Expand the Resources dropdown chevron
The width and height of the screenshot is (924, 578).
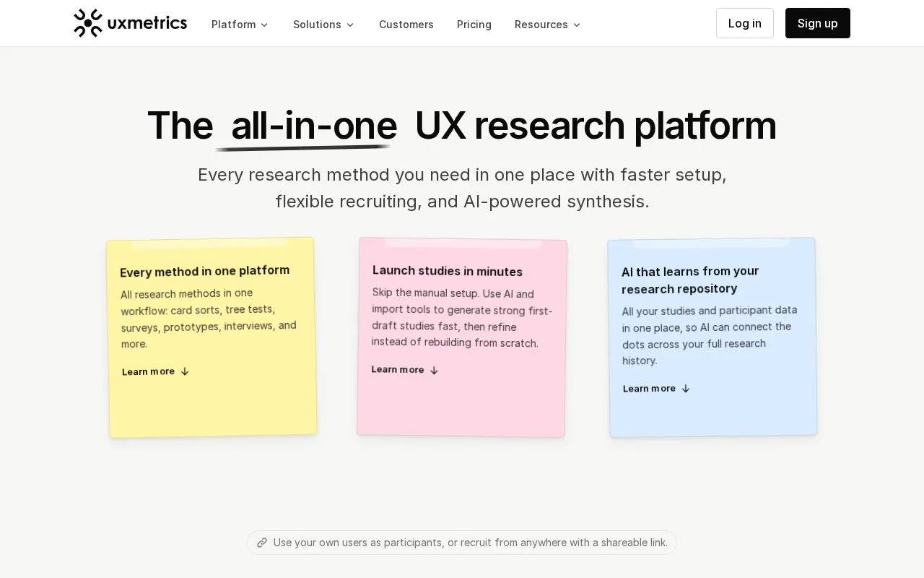coord(577,25)
